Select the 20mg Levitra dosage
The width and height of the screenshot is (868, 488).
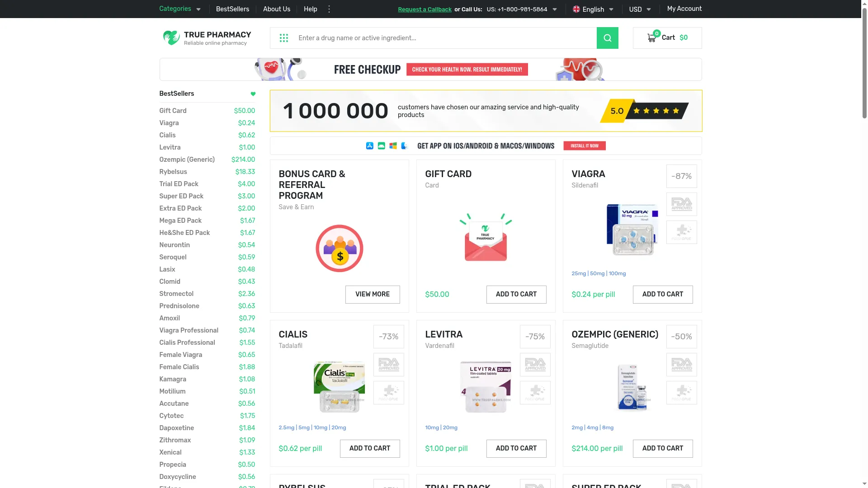(x=450, y=428)
